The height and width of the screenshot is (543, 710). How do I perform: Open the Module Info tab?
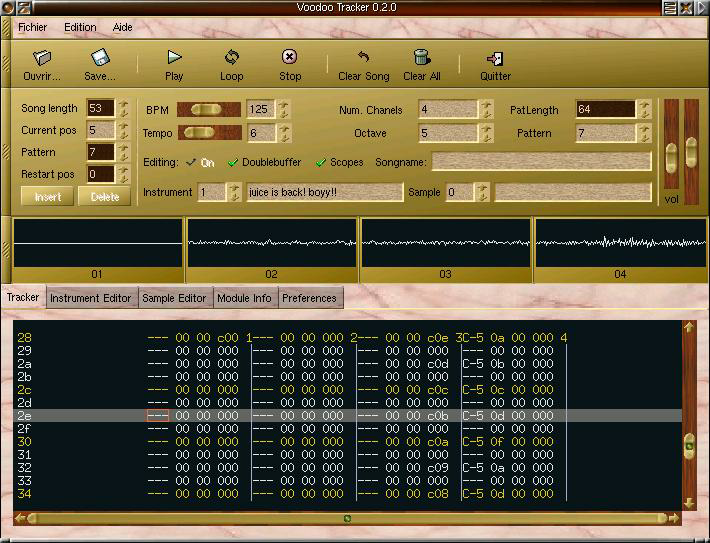point(245,298)
